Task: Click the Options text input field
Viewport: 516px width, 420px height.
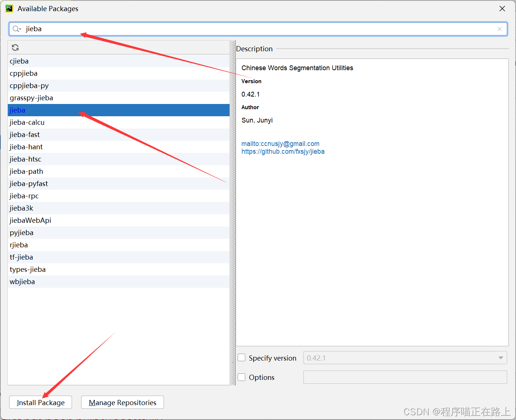Action: [405, 377]
